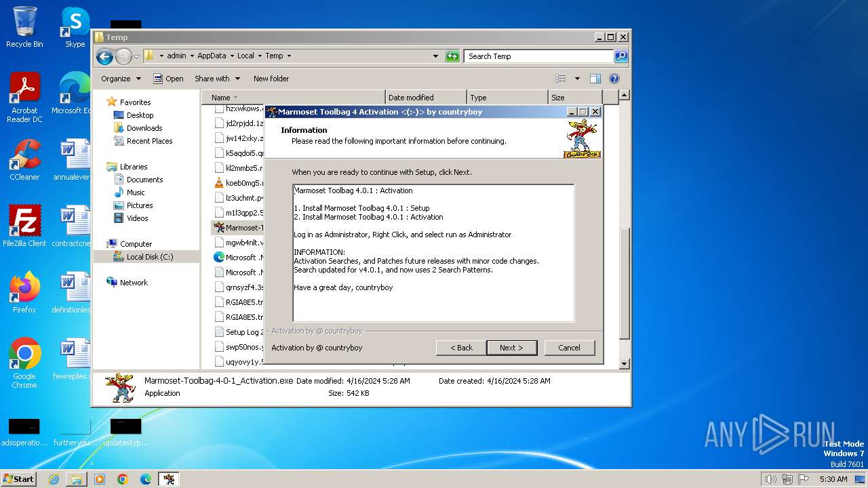Click the 5:30 AM clock in the taskbar
Viewport: 868px width, 488px height.
[833, 479]
